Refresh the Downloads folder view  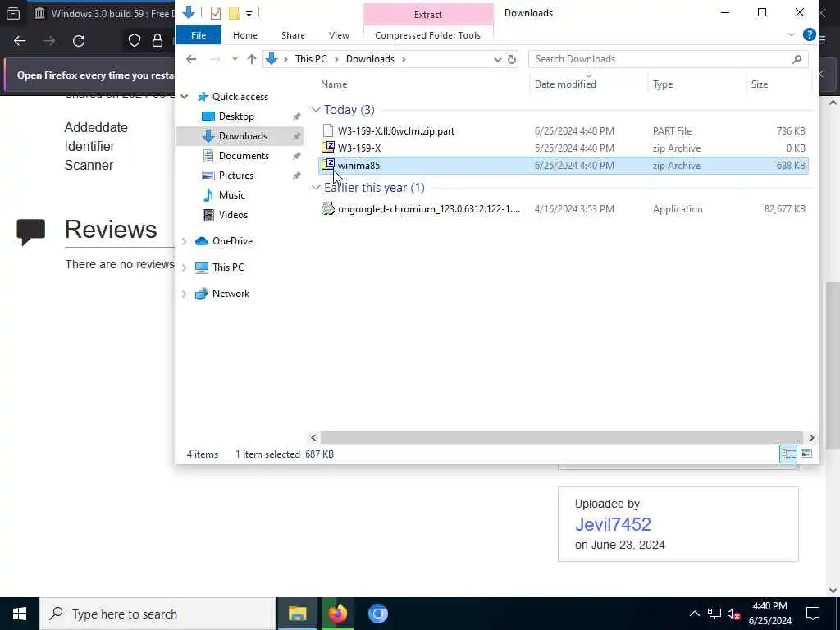[512, 59]
